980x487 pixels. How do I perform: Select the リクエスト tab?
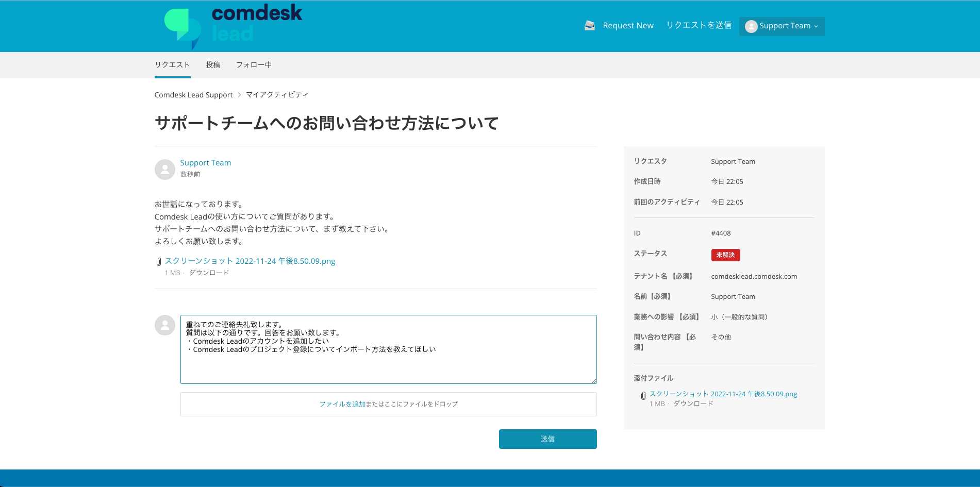pos(172,64)
